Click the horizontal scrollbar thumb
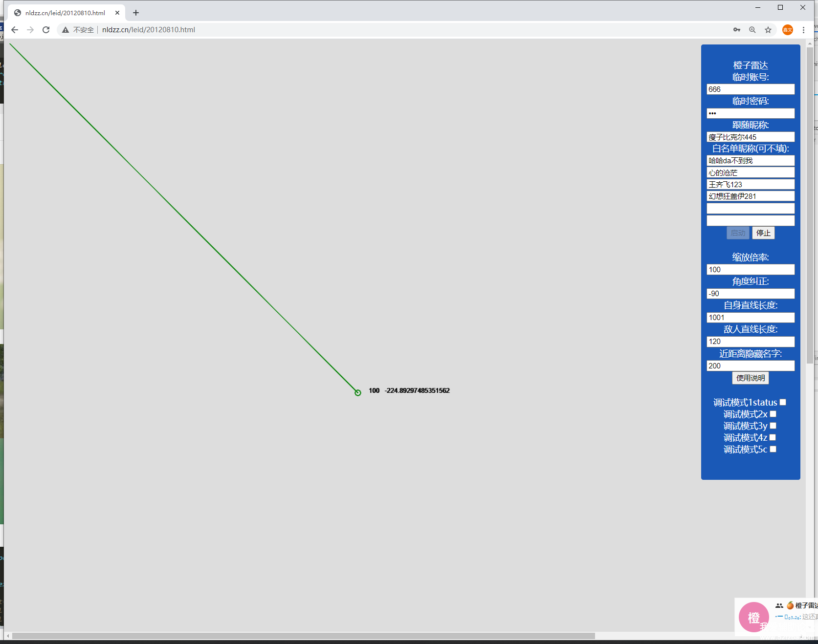 click(304, 636)
